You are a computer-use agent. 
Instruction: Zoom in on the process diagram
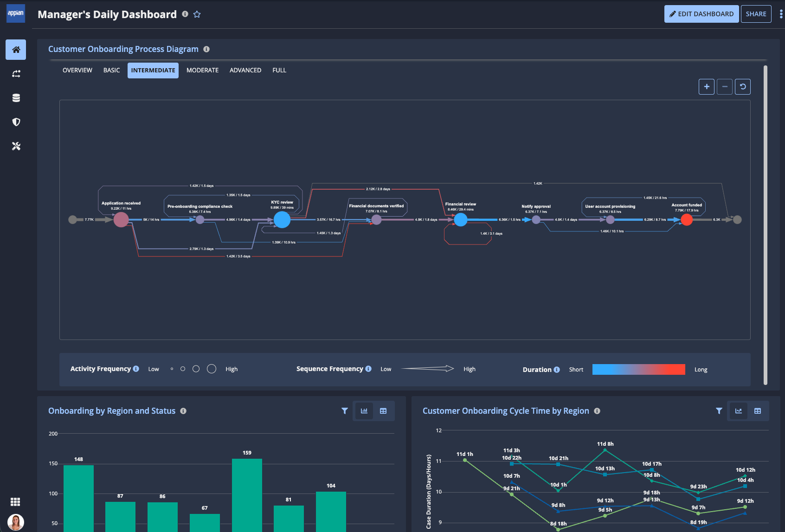tap(707, 87)
